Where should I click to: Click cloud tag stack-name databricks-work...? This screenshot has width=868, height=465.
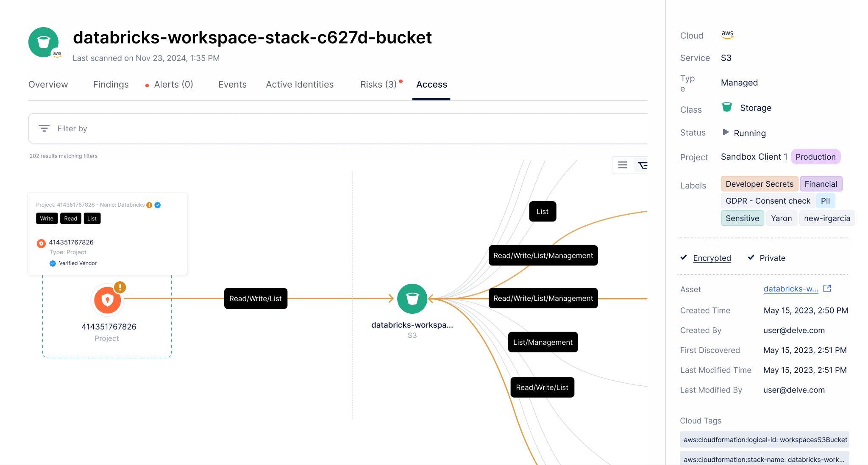[x=765, y=459]
